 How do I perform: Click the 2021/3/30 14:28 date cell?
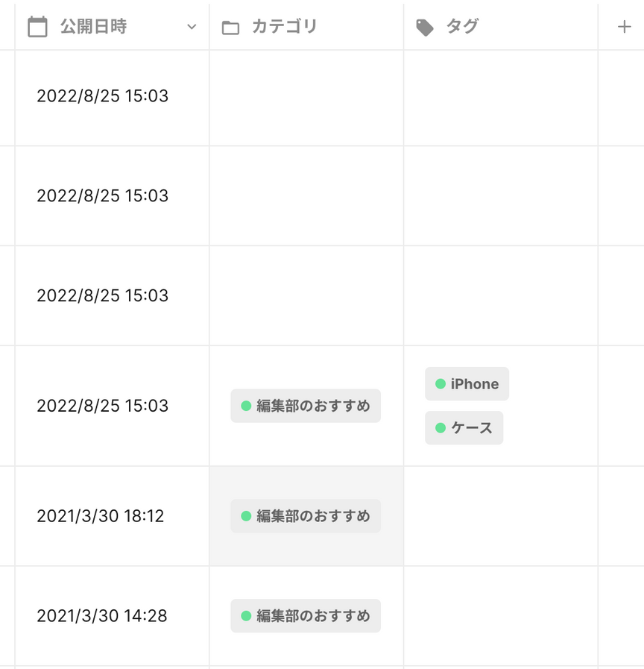pyautogui.click(x=112, y=615)
